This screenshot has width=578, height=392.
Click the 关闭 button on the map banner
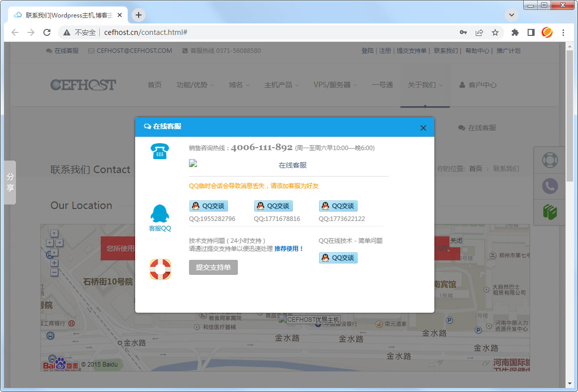(456, 241)
